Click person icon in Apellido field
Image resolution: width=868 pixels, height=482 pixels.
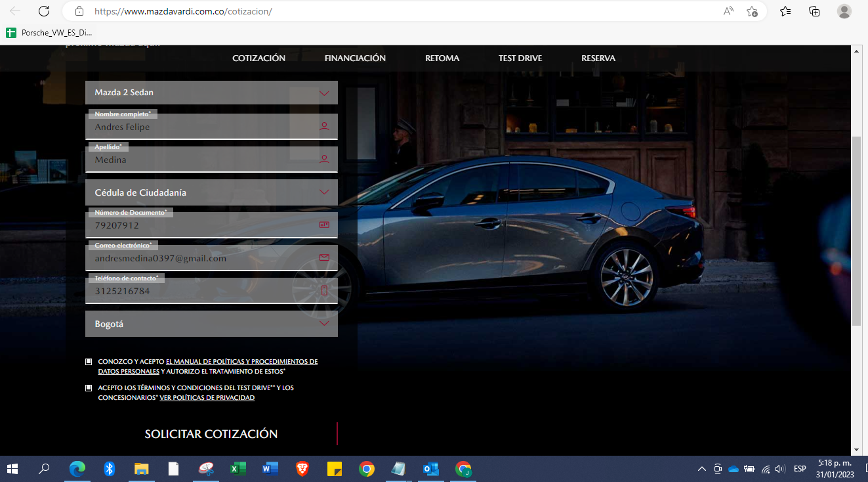(x=324, y=159)
